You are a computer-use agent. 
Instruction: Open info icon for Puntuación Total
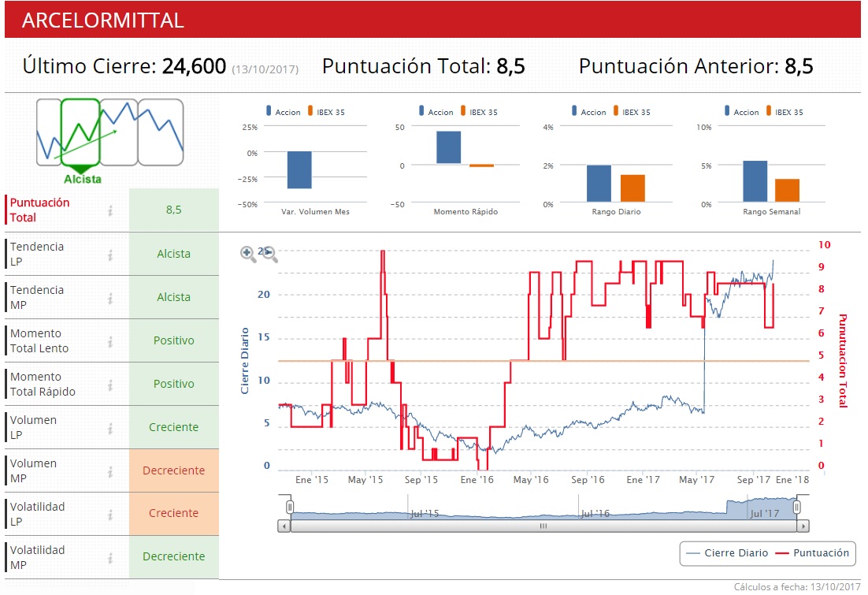111,210
